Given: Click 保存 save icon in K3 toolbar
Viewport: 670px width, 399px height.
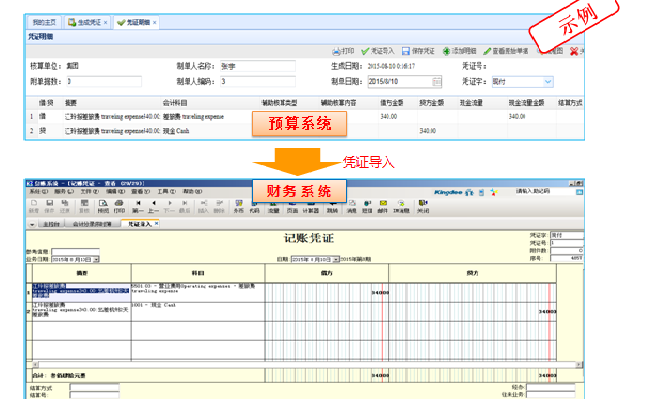Looking at the screenshot, I should click(50, 206).
